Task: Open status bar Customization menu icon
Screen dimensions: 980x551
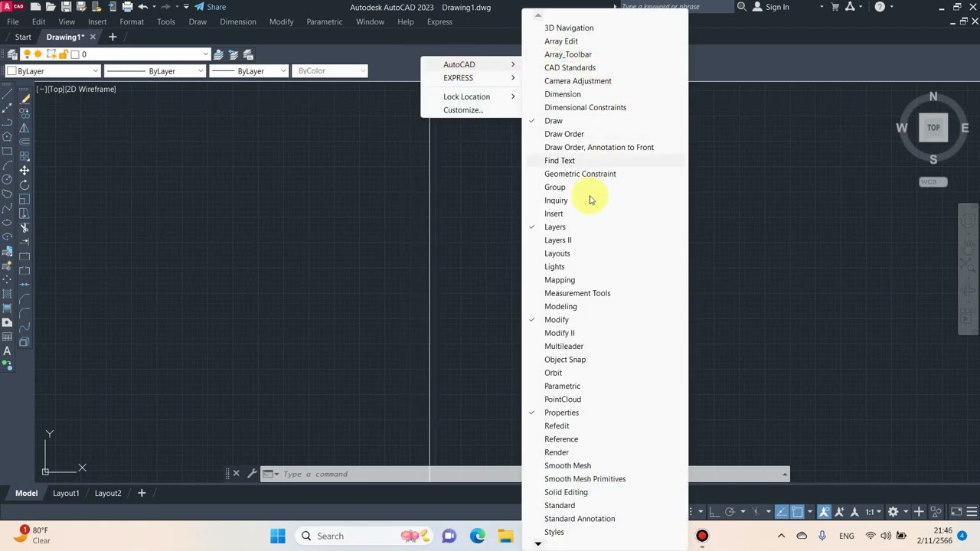Action: 972,511
